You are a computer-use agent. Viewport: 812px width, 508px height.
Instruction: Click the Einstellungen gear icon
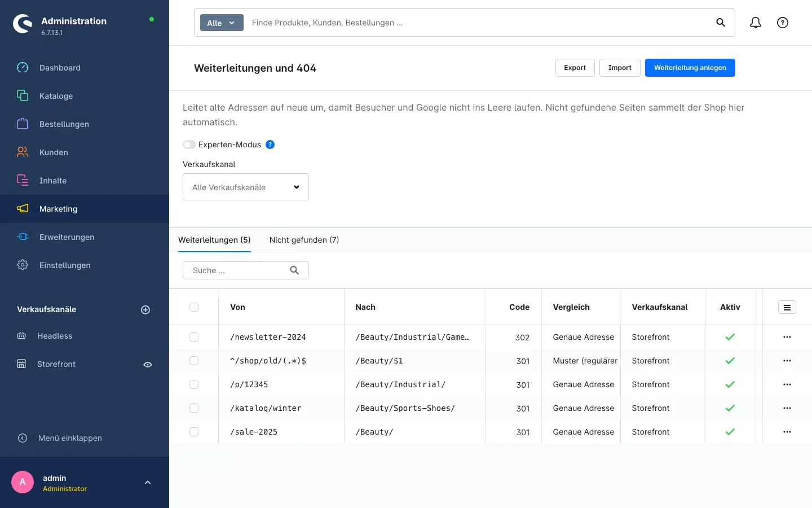[x=23, y=265]
